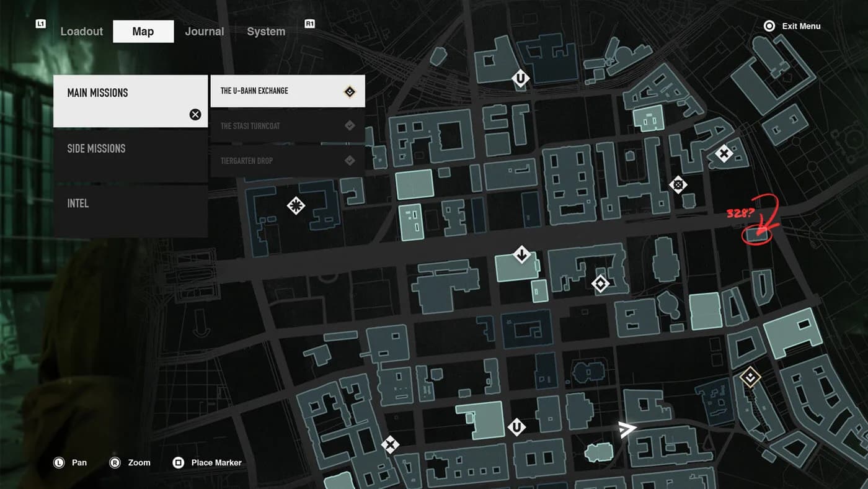Select the outlined chevron-down mission marker
The height and width of the screenshot is (489, 868).
click(750, 377)
